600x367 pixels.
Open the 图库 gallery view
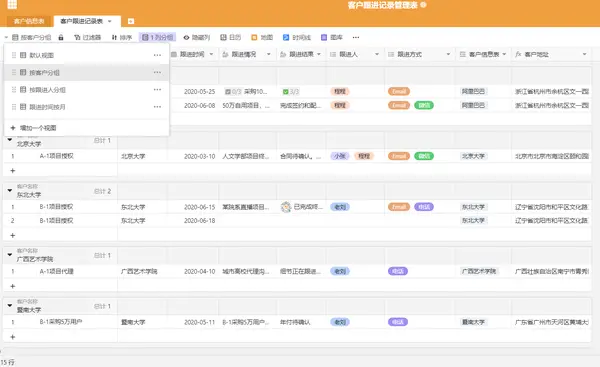pos(332,37)
